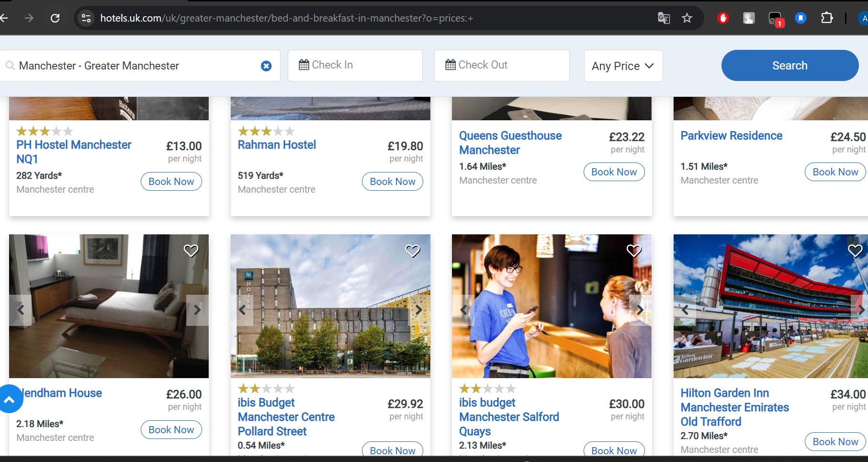Viewport: 868px width, 462px height.
Task: Click the 282 Yards* distance text
Action: [39, 175]
